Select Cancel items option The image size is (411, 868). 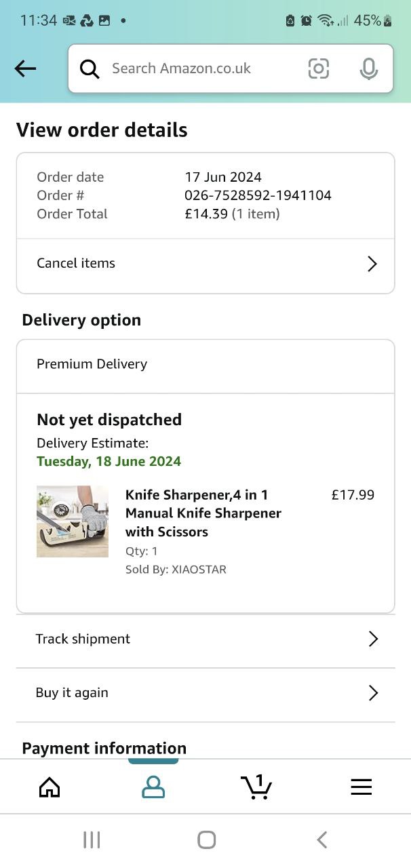coord(76,263)
